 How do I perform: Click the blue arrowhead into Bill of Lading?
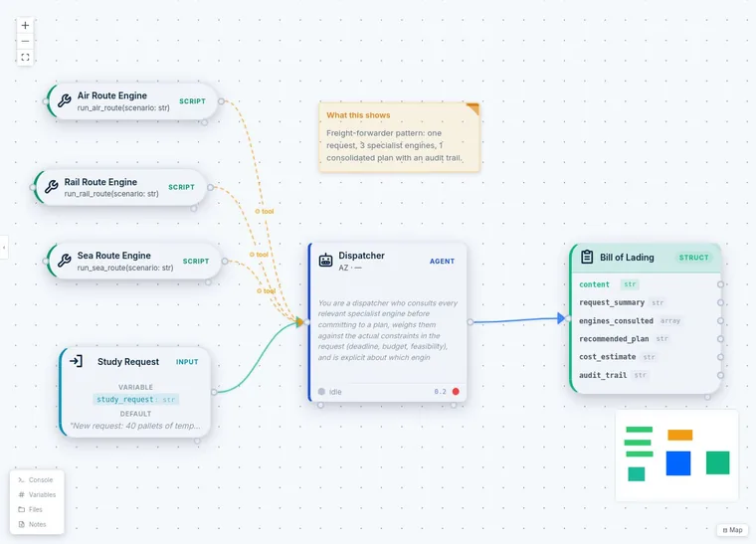coord(561,318)
